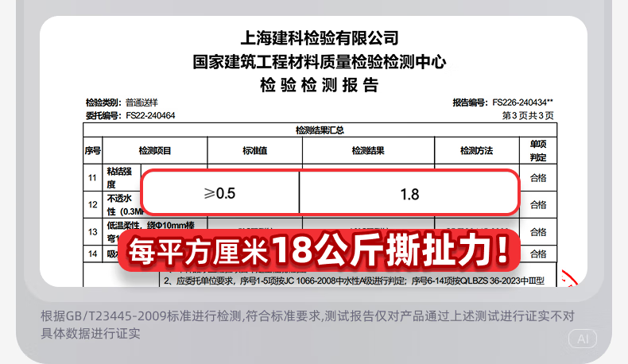Select the 检验类别 普通送样 field
The width and height of the screenshot is (628, 364).
click(x=122, y=103)
